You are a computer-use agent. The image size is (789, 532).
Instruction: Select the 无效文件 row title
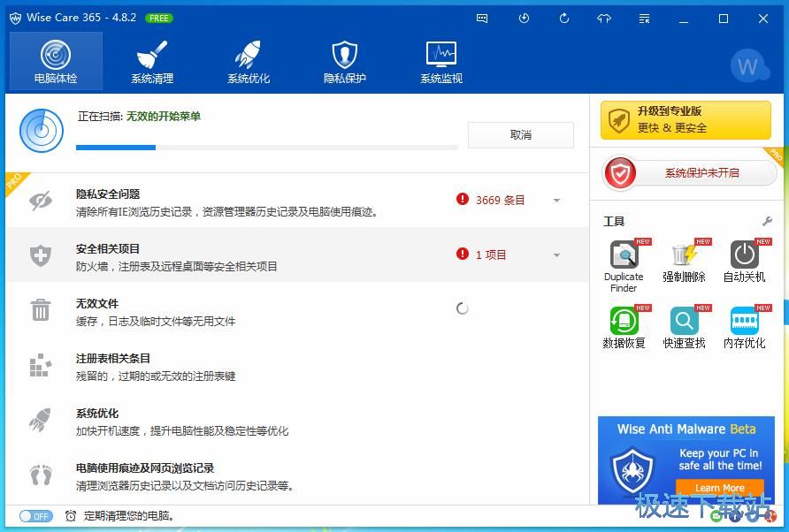(x=97, y=304)
